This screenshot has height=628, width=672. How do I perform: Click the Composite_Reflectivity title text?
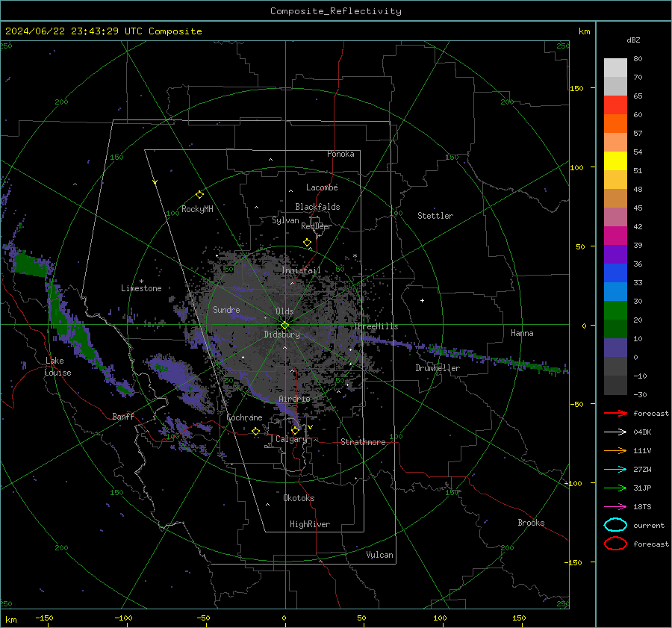pos(336,11)
